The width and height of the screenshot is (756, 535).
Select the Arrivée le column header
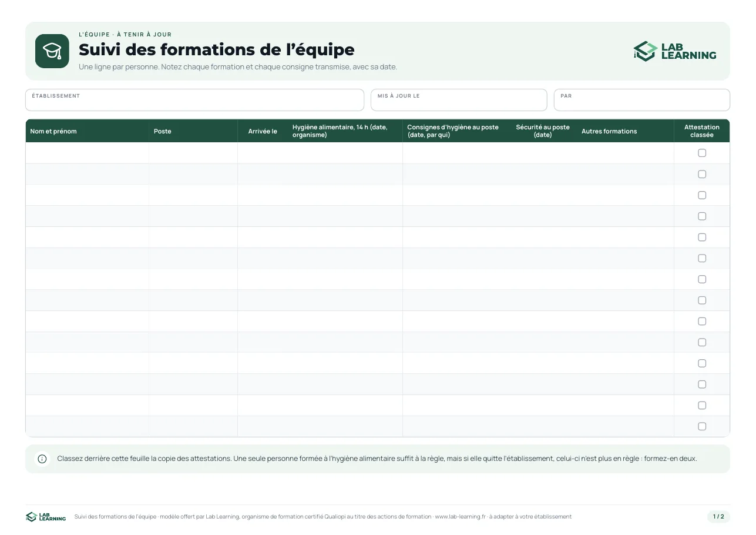[x=263, y=131]
